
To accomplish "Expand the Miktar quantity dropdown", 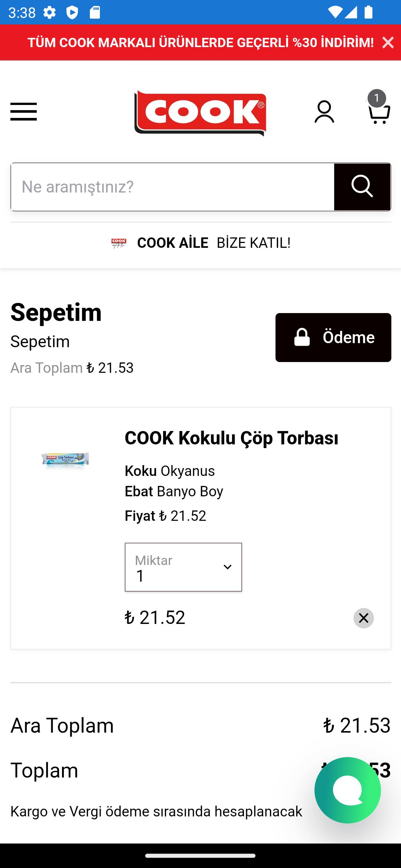I will [183, 567].
